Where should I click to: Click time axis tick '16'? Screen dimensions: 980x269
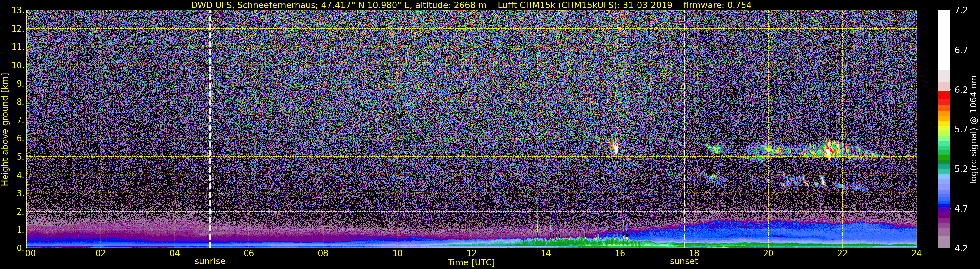[x=620, y=253]
